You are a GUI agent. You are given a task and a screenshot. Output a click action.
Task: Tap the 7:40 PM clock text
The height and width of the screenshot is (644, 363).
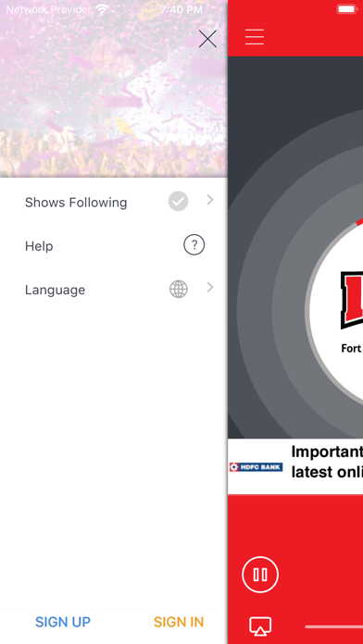click(x=181, y=9)
